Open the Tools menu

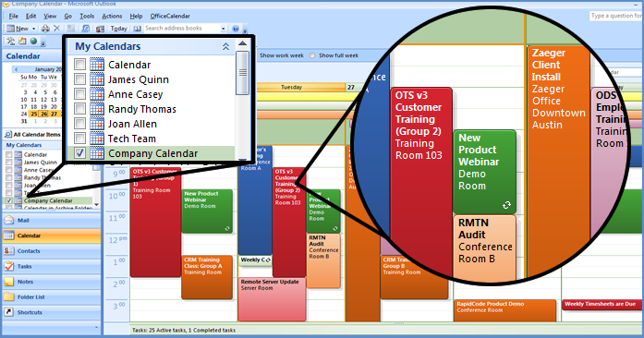tap(87, 16)
